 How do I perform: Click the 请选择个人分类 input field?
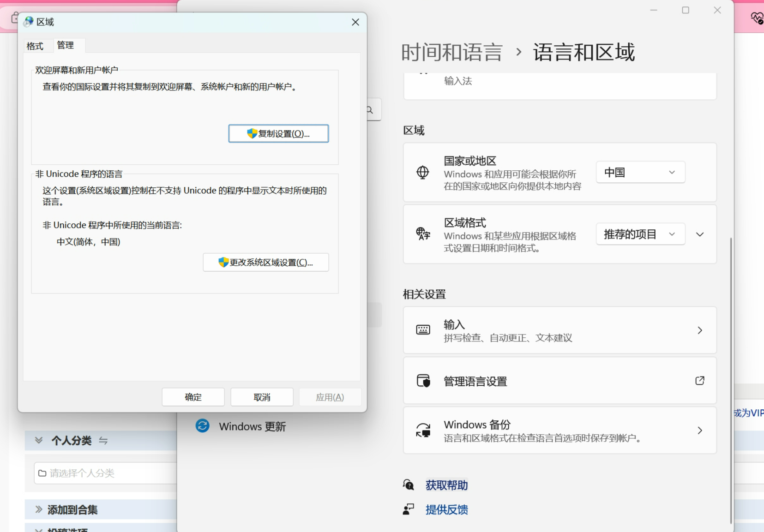click(106, 473)
